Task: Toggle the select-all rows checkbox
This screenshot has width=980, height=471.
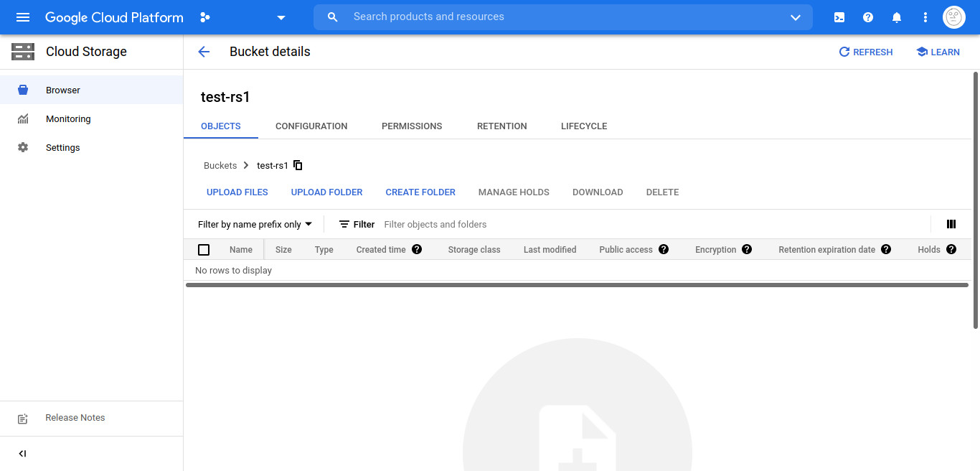Action: tap(204, 250)
